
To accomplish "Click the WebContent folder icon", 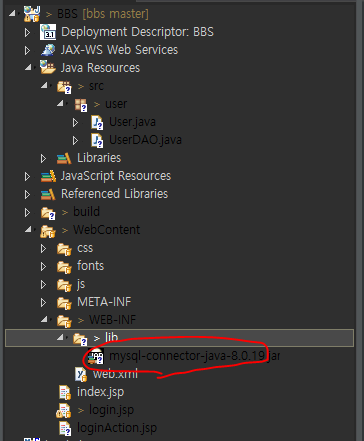I will [x=48, y=231].
